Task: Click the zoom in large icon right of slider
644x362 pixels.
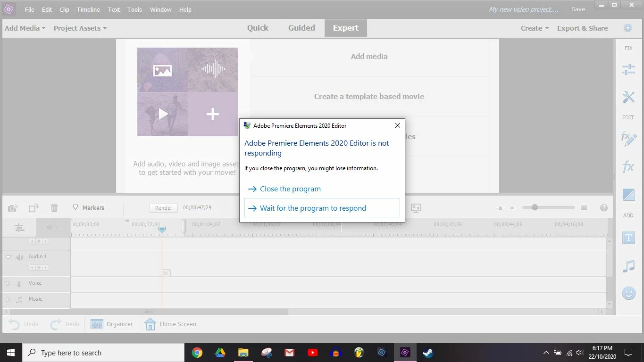Action: click(584, 208)
